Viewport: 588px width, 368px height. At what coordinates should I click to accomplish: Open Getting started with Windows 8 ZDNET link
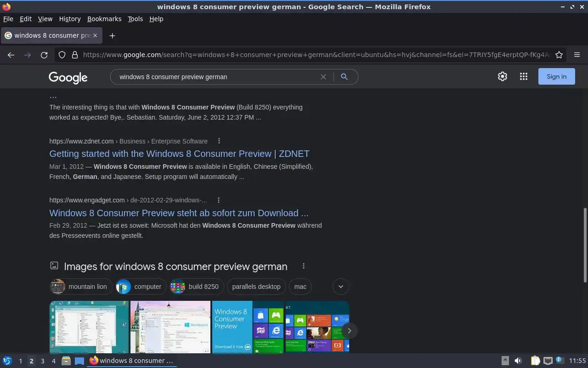coord(179,154)
